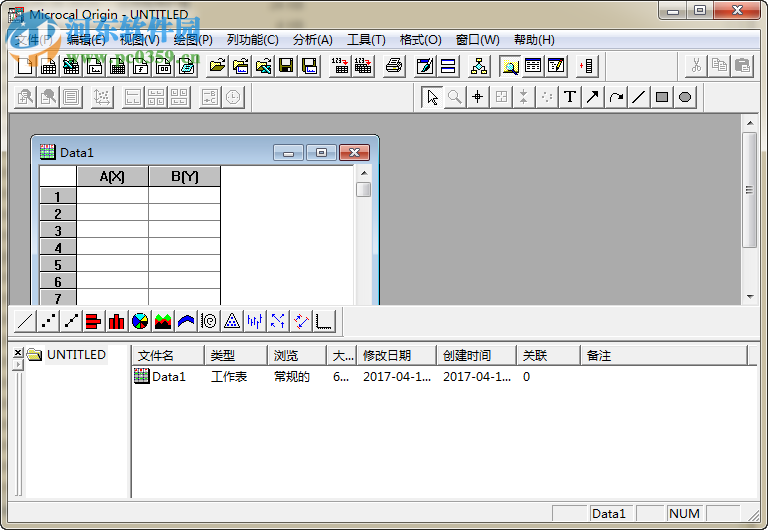
Task: Select row 3 header in Data1
Action: click(58, 231)
